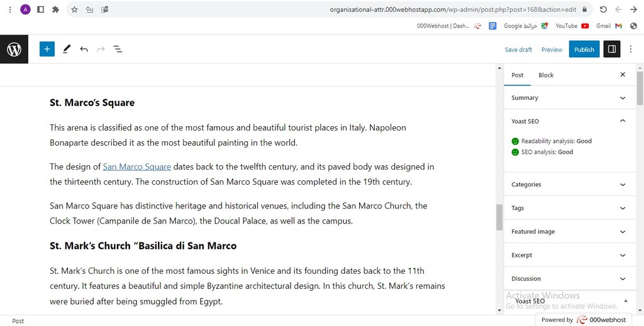The image size is (644, 326).
Task: Select the Tools pencil icon
Action: point(67,49)
